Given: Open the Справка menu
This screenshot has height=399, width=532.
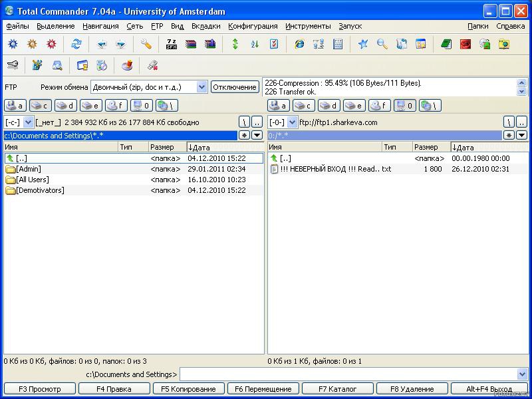Looking at the screenshot, I should pyautogui.click(x=511, y=26).
